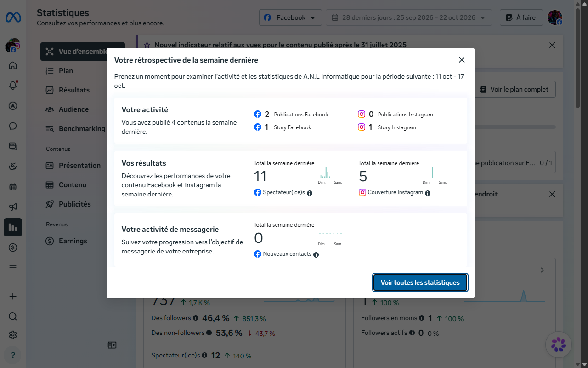
Task: Click the calendar grid icon in left rail
Action: [13, 187]
